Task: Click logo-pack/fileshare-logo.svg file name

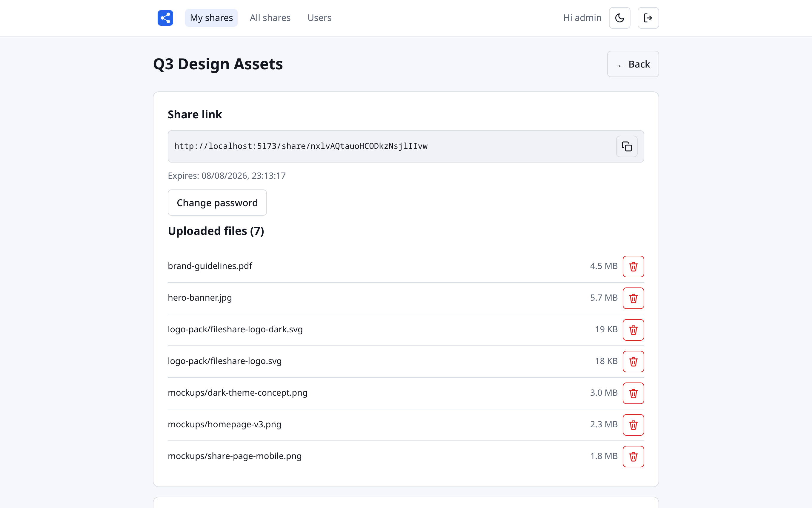Action: pos(224,361)
